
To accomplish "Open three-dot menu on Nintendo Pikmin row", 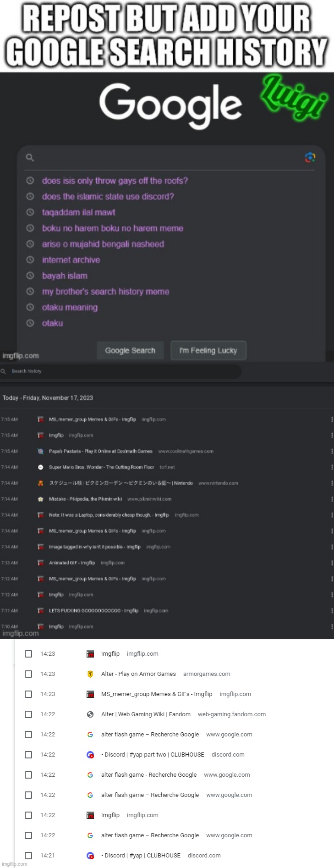I will [332, 483].
